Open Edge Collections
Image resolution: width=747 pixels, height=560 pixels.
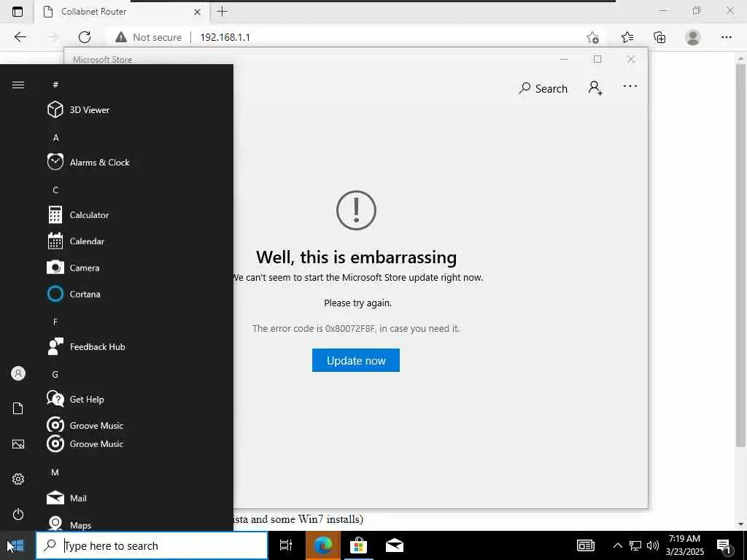[x=659, y=37]
